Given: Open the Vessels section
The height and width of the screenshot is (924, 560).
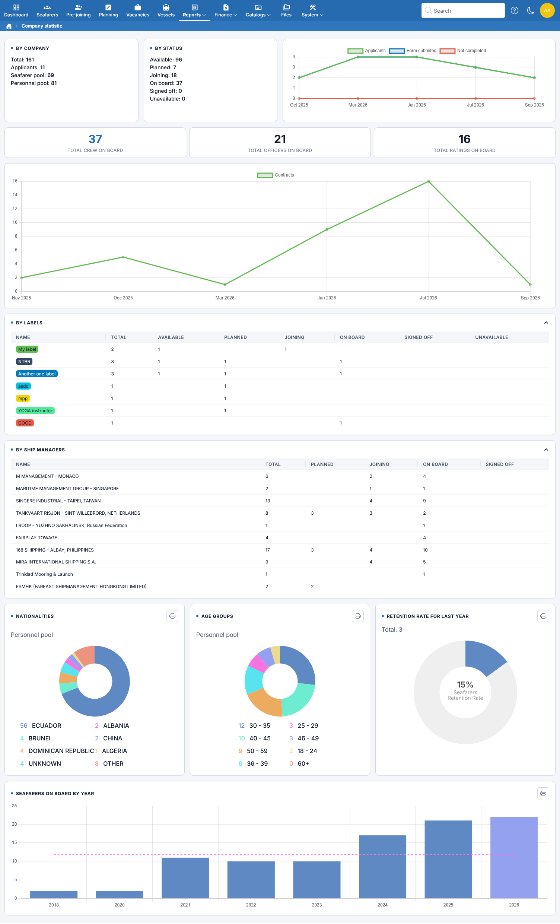Looking at the screenshot, I should (166, 10).
